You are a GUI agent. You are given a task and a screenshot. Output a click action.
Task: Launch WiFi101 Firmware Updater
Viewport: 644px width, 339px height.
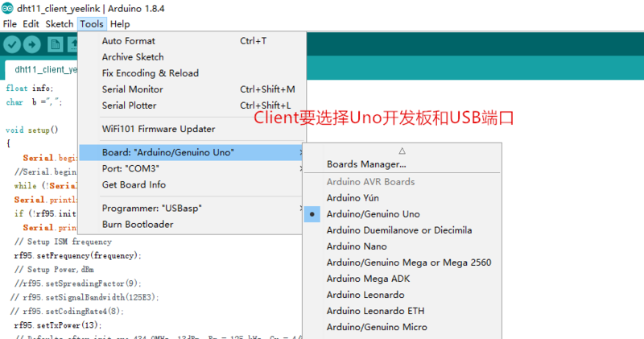point(192,129)
